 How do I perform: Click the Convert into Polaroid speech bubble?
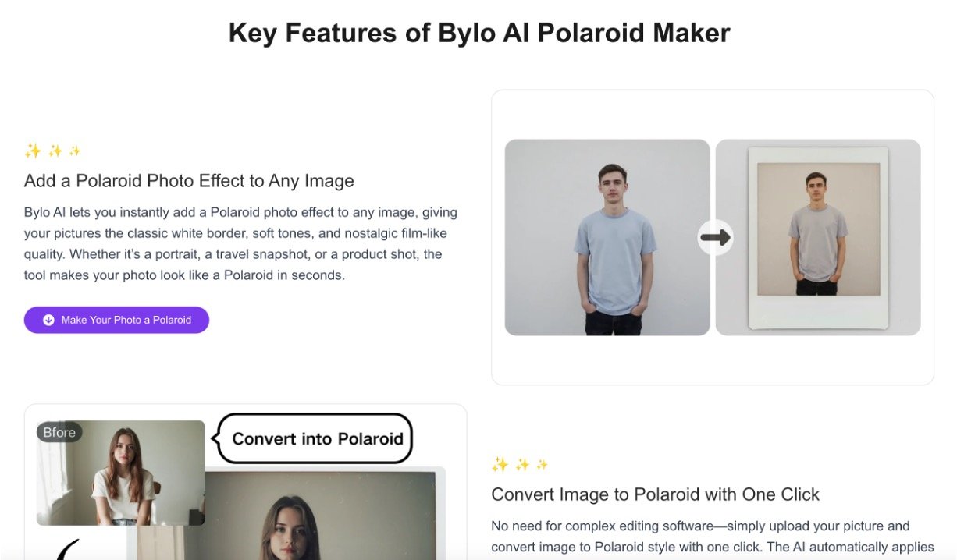pos(315,438)
